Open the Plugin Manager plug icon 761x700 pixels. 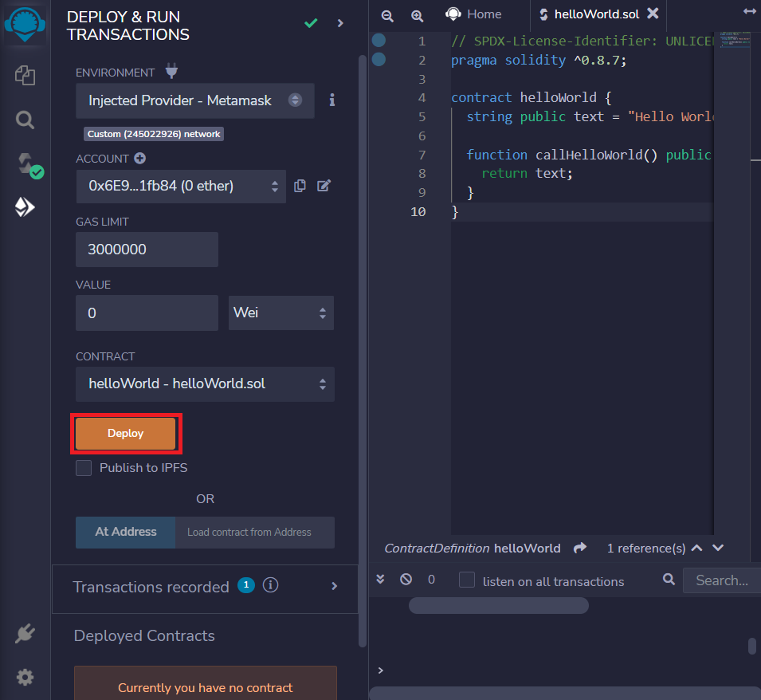click(x=25, y=633)
